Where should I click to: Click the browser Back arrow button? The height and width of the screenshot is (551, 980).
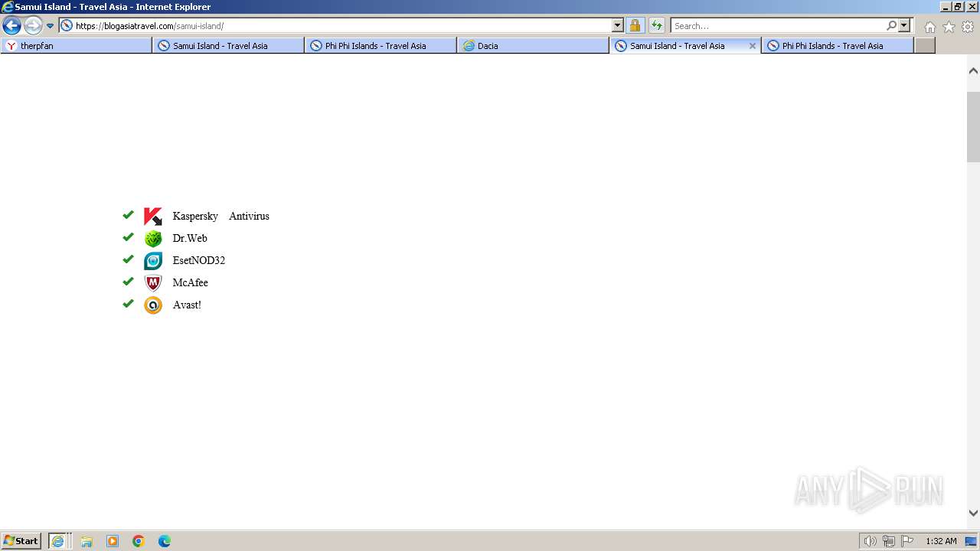11,26
